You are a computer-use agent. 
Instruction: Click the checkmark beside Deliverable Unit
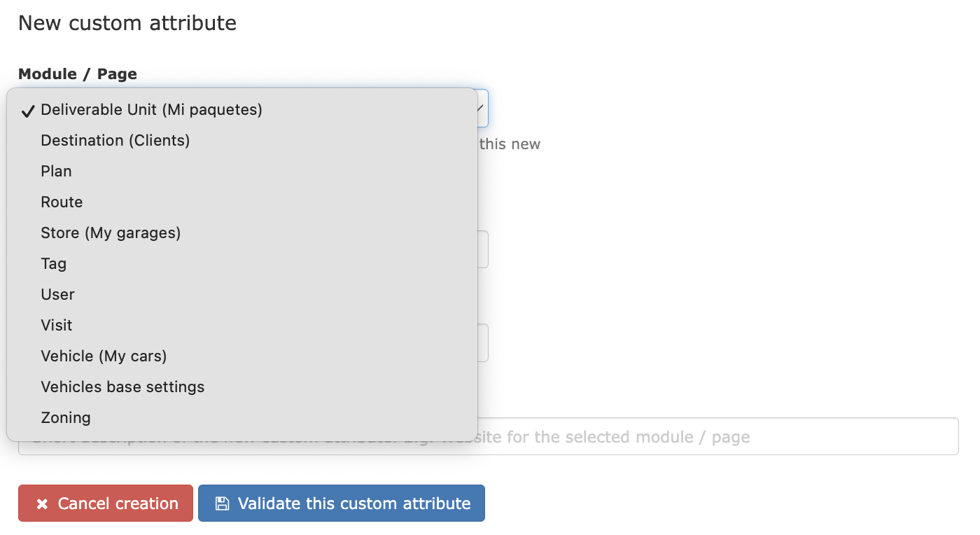click(28, 111)
